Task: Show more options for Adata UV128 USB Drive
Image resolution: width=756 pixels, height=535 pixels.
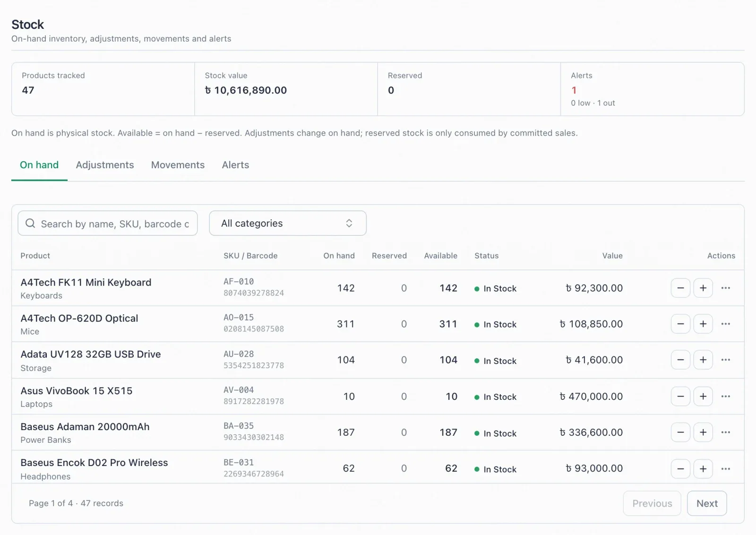Action: pyautogui.click(x=726, y=360)
